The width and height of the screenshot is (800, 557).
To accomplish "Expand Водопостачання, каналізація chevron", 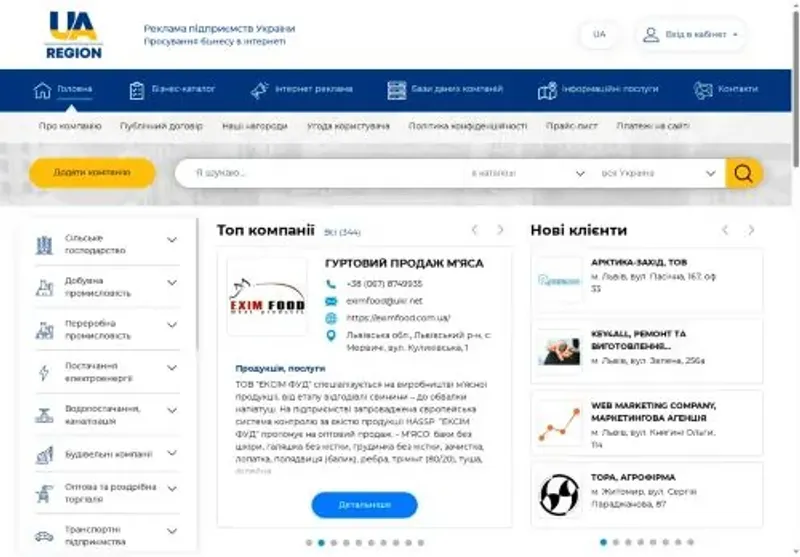I will click(172, 411).
